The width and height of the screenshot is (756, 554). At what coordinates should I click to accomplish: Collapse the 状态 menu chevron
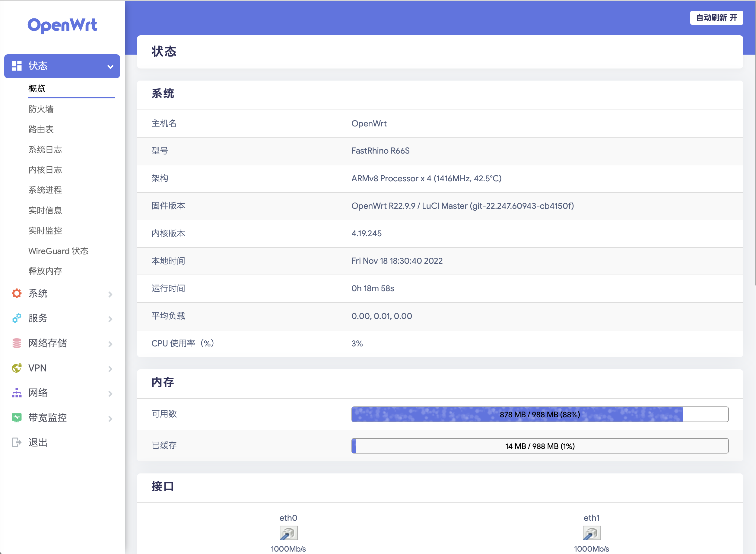110,67
